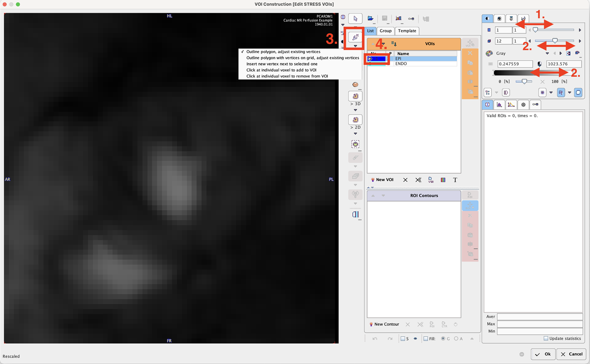Switch to the Group tab
Viewport: 590px width, 364px height.
[385, 31]
